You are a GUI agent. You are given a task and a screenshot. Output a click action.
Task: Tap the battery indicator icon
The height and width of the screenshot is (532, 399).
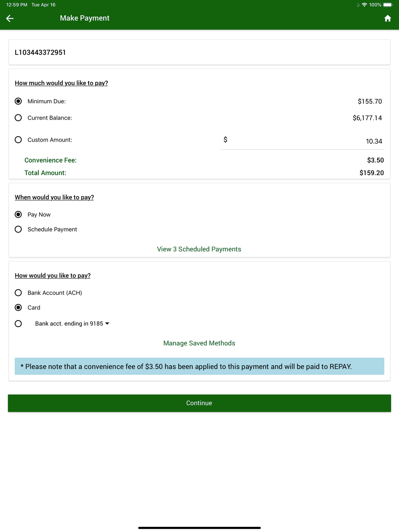point(387,5)
